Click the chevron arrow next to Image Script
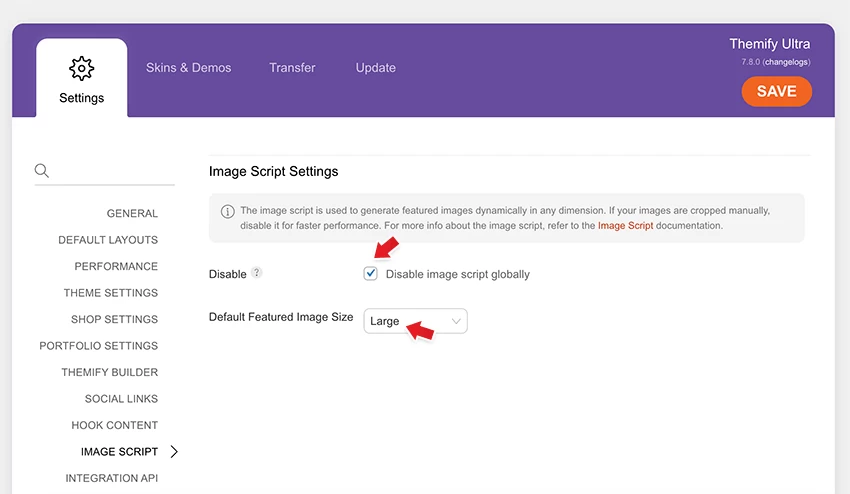Image resolution: width=850 pixels, height=494 pixels. 174,452
